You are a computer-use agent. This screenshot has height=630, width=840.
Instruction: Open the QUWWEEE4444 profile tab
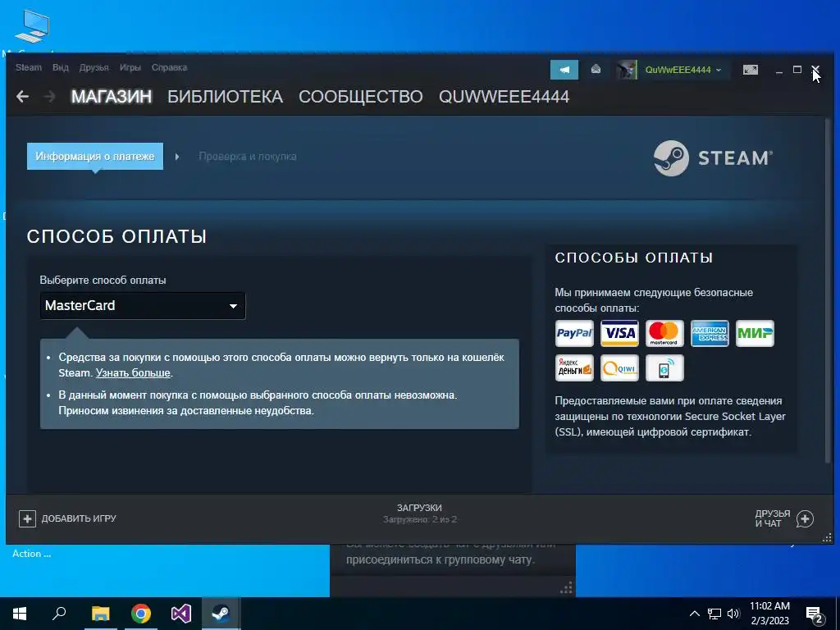(504, 97)
